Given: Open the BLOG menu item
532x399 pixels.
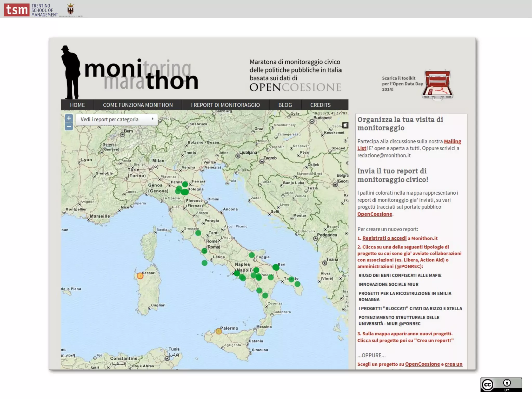Looking at the screenshot, I should click(285, 105).
